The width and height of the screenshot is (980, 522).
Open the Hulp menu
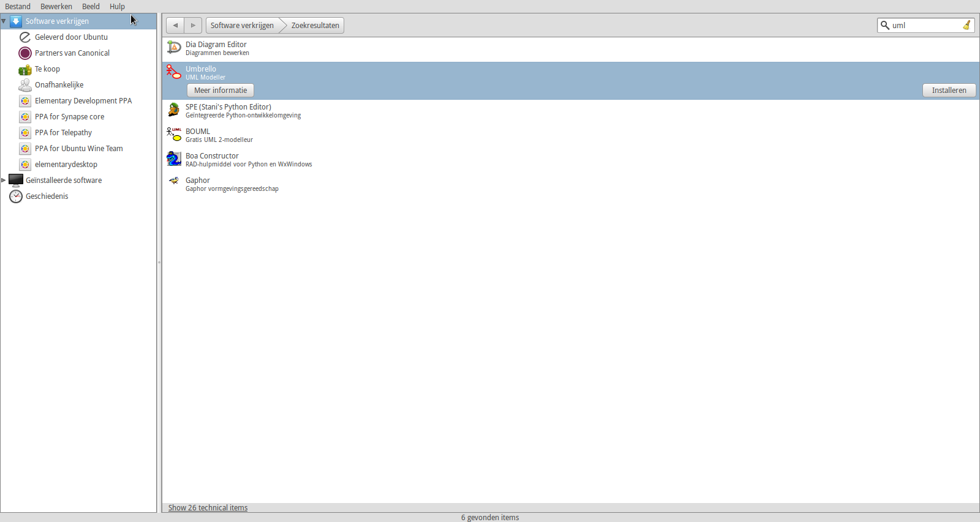click(117, 7)
